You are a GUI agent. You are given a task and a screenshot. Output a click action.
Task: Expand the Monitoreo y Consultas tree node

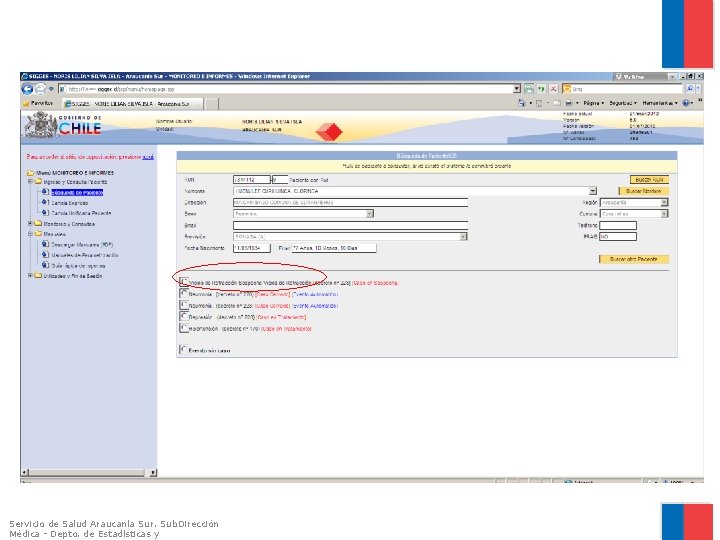tap(30, 224)
